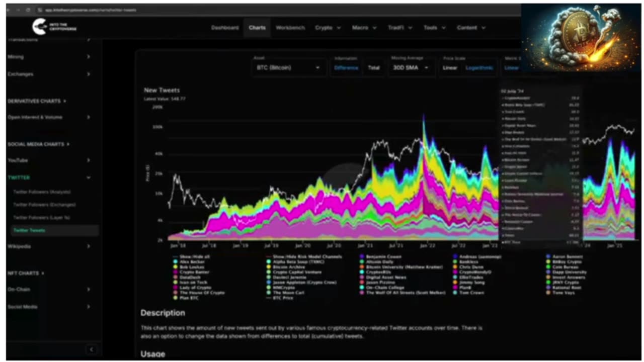
Task: Click the BTC Price legend line marker
Action: pyautogui.click(x=269, y=298)
